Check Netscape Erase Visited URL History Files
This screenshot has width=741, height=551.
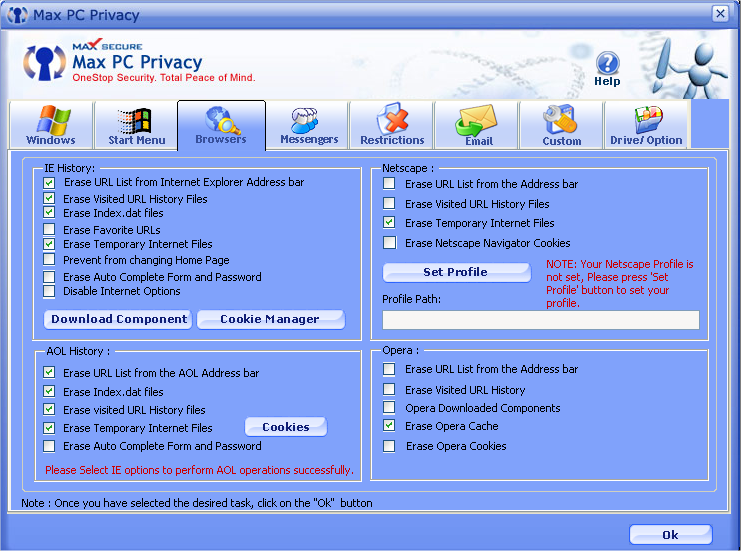pos(389,203)
